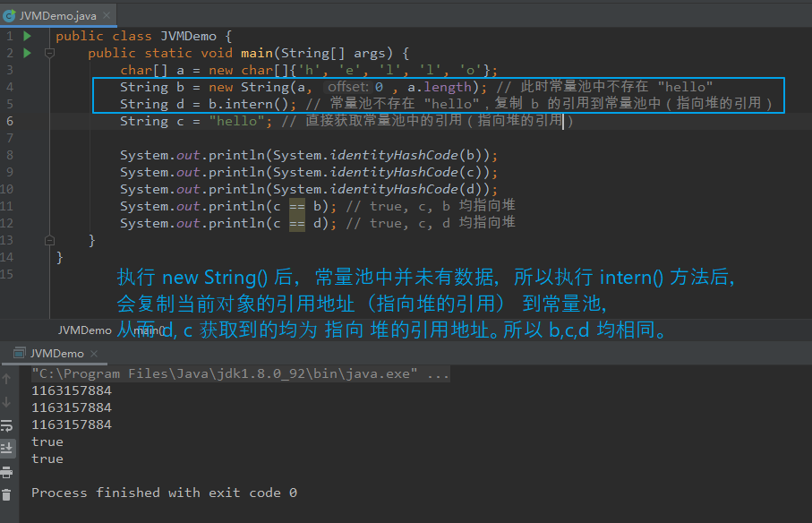Click the 'char[] a' declaration on line 3
812x523 pixels.
point(152,70)
